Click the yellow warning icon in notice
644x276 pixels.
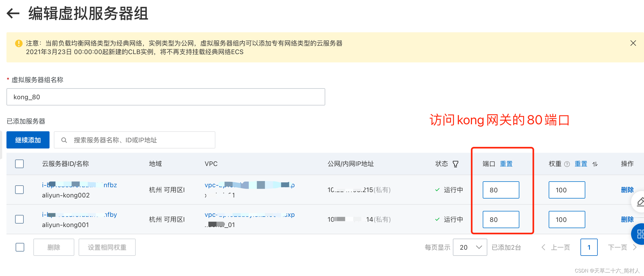(x=19, y=43)
